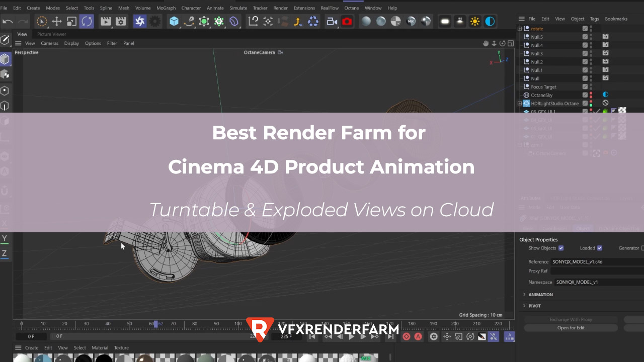Viewport: 644px width, 362px height.
Task: Open the Octane render icon in the toolbar
Action: [x=347, y=21]
